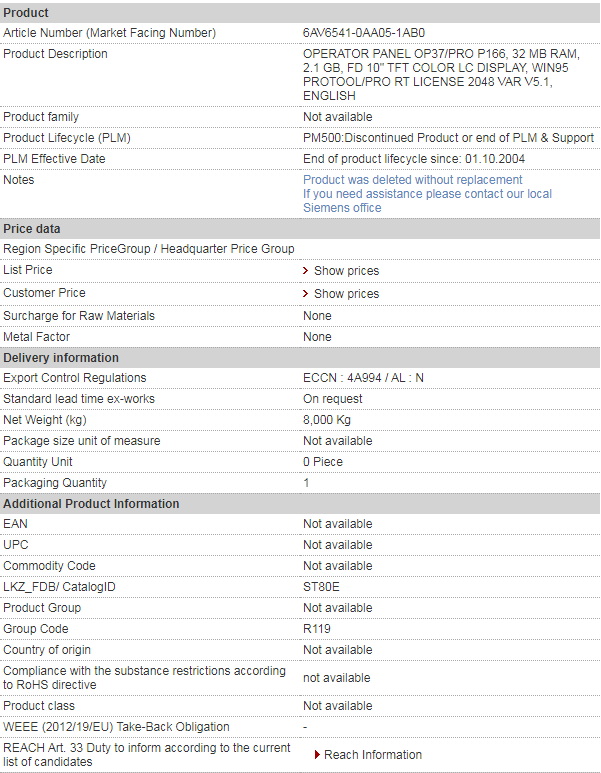Click the net weight value 8,000 Kg
601x773 pixels.
[327, 420]
